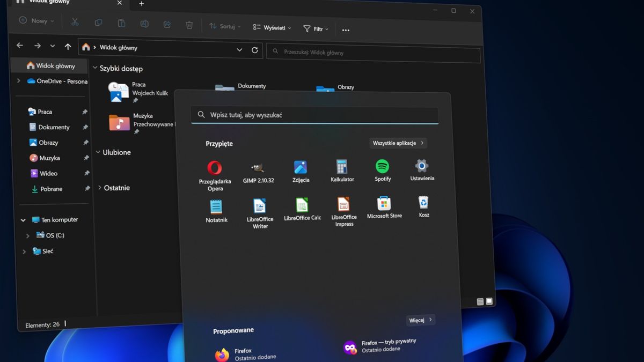Image resolution: width=644 pixels, height=362 pixels.
Task: Open the three-dots more options menu
Action: 346,30
